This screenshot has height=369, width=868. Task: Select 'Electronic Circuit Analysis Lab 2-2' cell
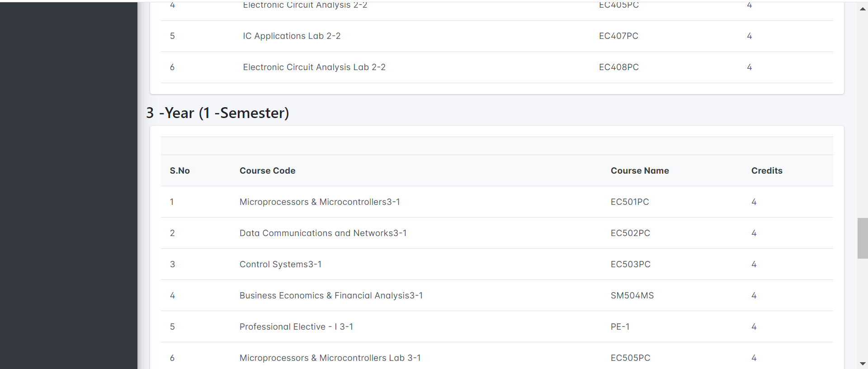pos(314,67)
